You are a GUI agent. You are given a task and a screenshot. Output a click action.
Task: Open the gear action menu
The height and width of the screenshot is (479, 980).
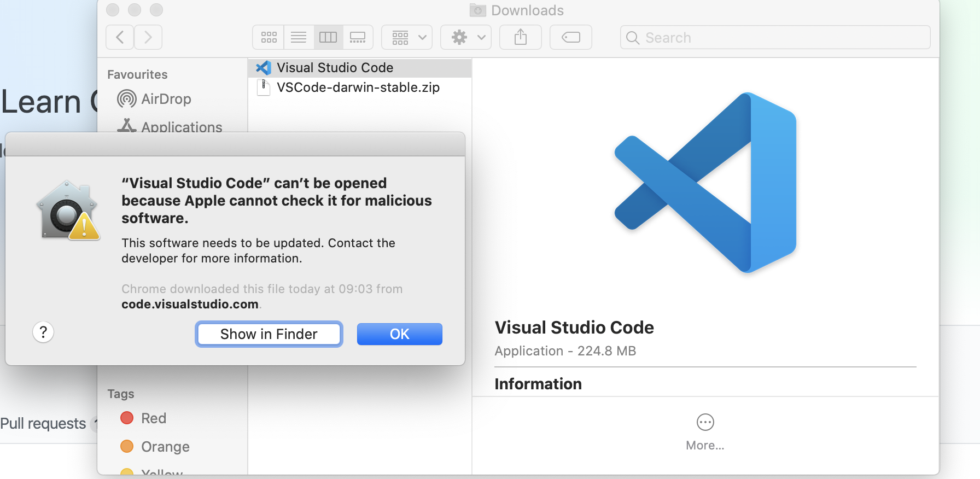466,37
